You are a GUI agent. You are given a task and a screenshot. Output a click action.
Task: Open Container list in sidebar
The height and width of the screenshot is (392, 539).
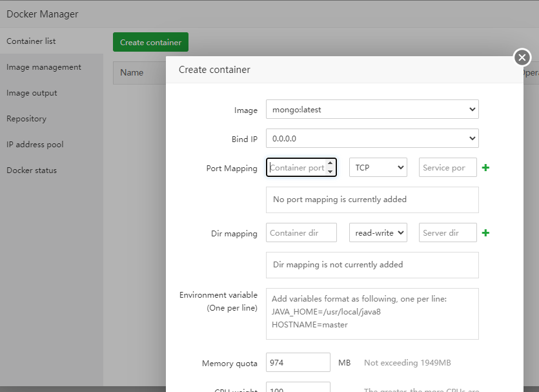click(31, 41)
